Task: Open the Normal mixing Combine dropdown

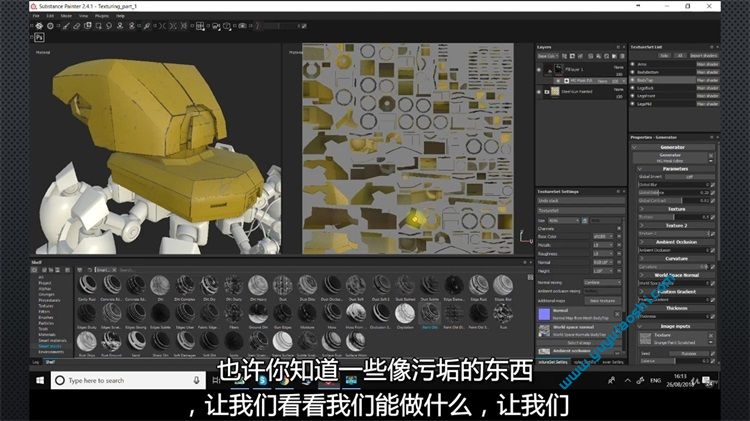Action: pyautogui.click(x=602, y=282)
